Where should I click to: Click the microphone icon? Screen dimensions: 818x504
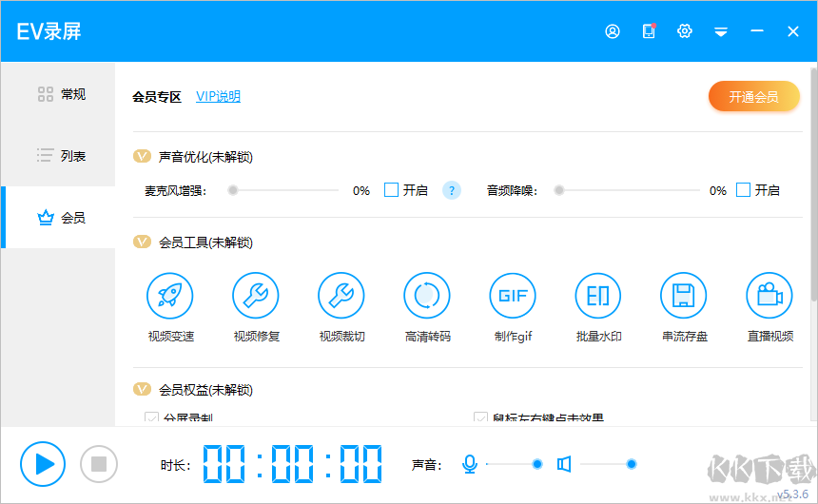(x=470, y=464)
